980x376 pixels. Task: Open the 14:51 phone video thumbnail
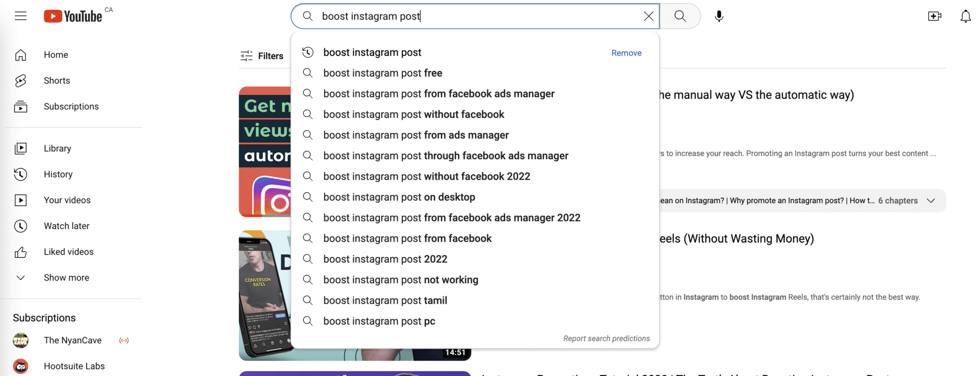265,296
